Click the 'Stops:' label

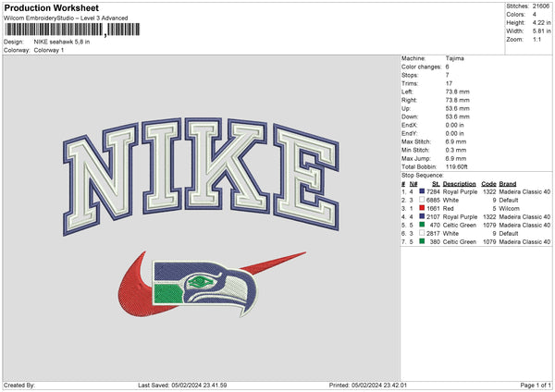pos(410,75)
